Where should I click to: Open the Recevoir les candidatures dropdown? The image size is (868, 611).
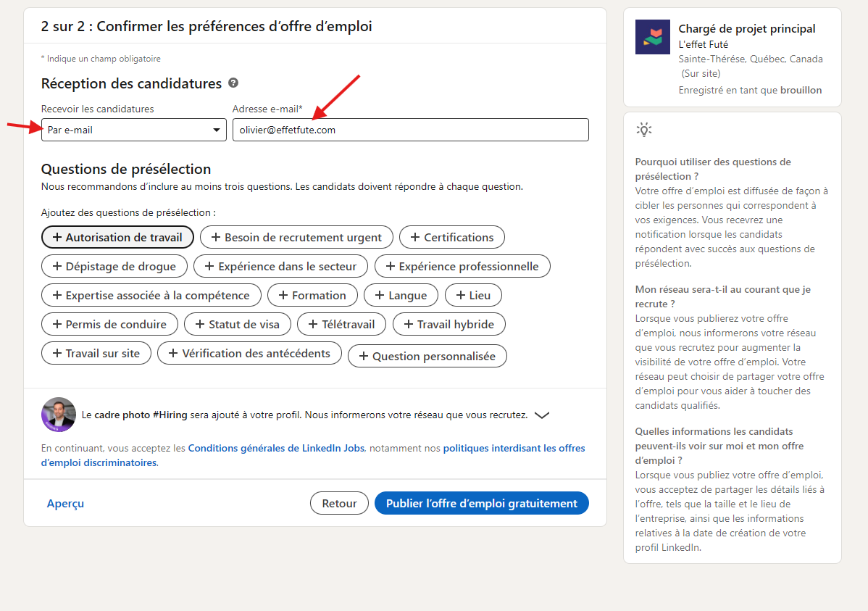134,130
